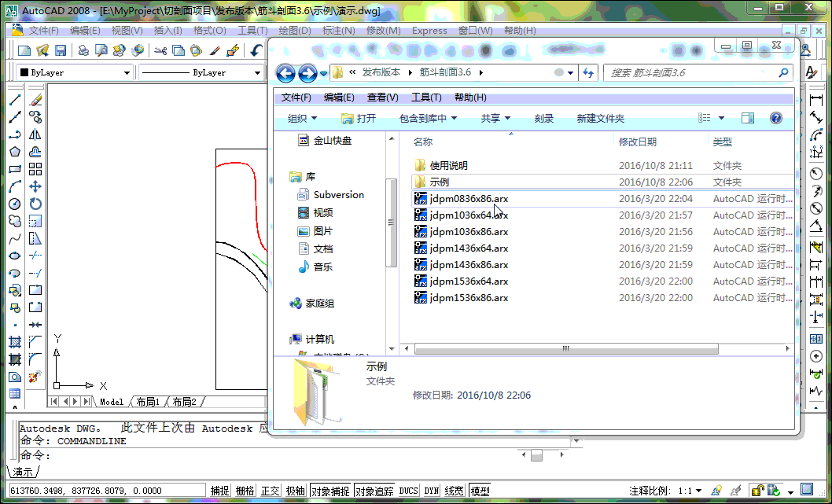Screen dimensions: 832x504
Task: Click the 刻录 burn button
Action: click(x=544, y=118)
